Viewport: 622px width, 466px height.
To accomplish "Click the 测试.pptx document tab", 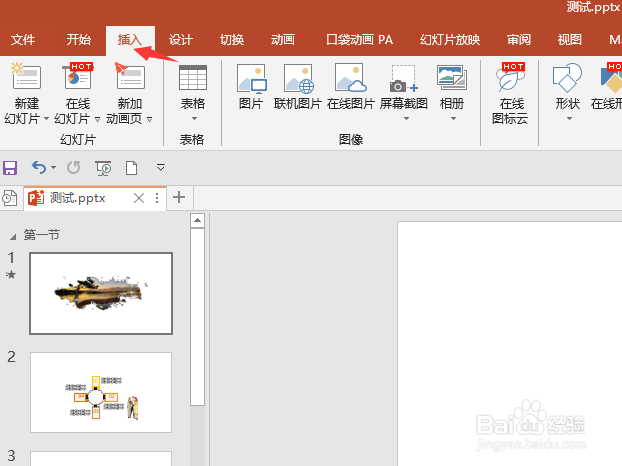I will pyautogui.click(x=95, y=198).
